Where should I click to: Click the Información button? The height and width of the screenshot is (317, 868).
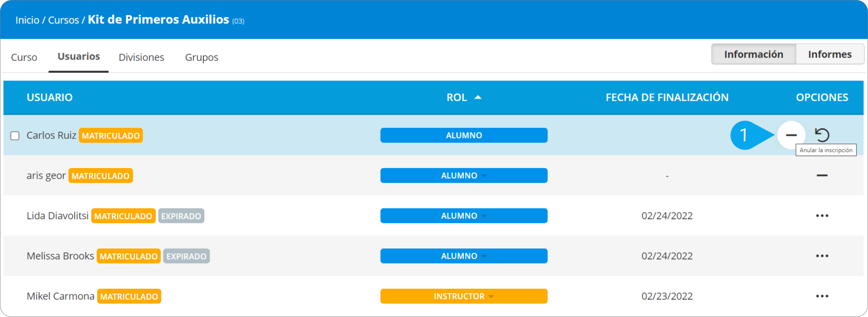(753, 54)
